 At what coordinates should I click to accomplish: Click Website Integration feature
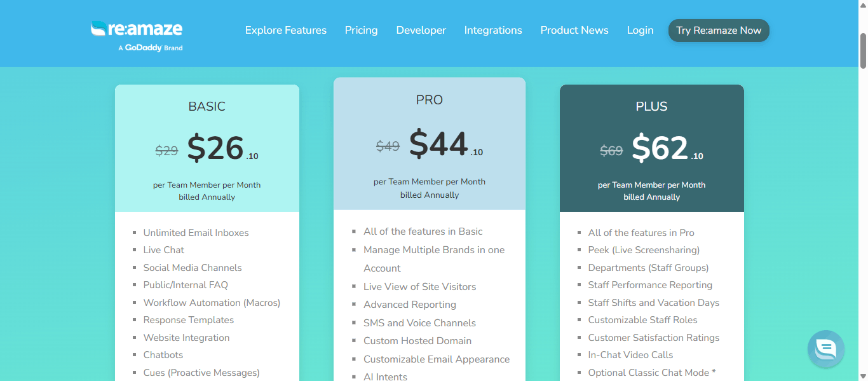[186, 338]
